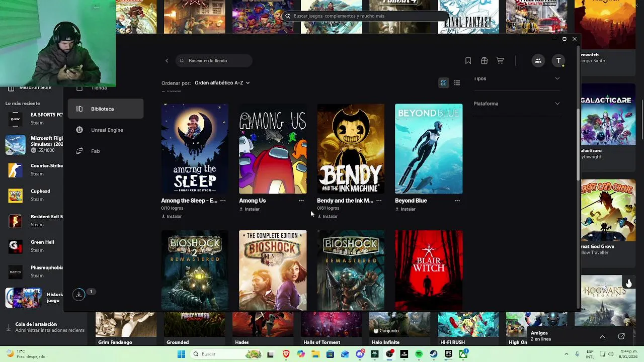The width and height of the screenshot is (644, 362).
Task: Expand the Plataforma filter
Action: [517, 104]
